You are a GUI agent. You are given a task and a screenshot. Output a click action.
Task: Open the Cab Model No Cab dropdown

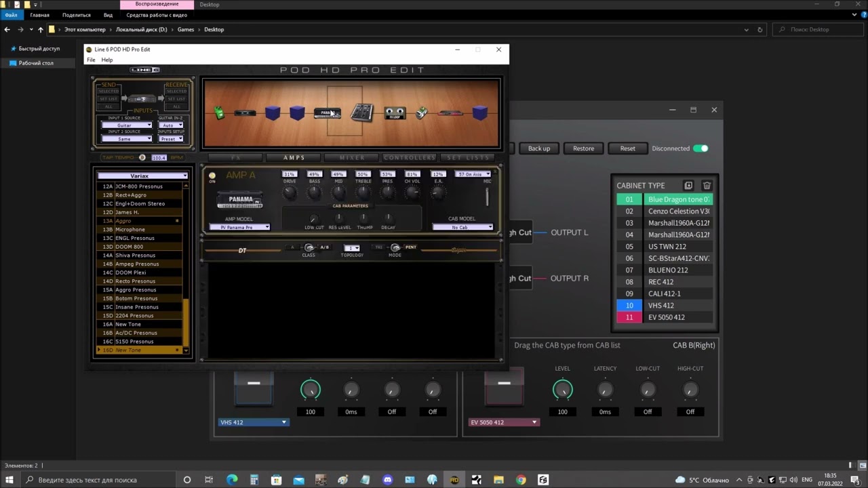click(462, 227)
